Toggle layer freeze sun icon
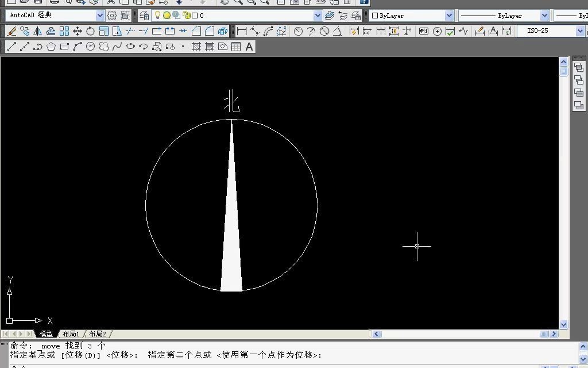Viewport: 588px width, 368px height. tap(167, 16)
